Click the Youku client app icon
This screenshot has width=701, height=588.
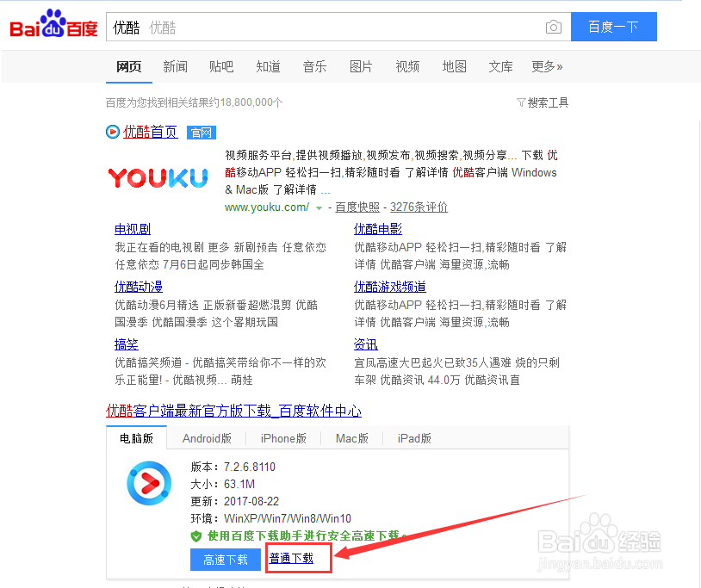149,483
